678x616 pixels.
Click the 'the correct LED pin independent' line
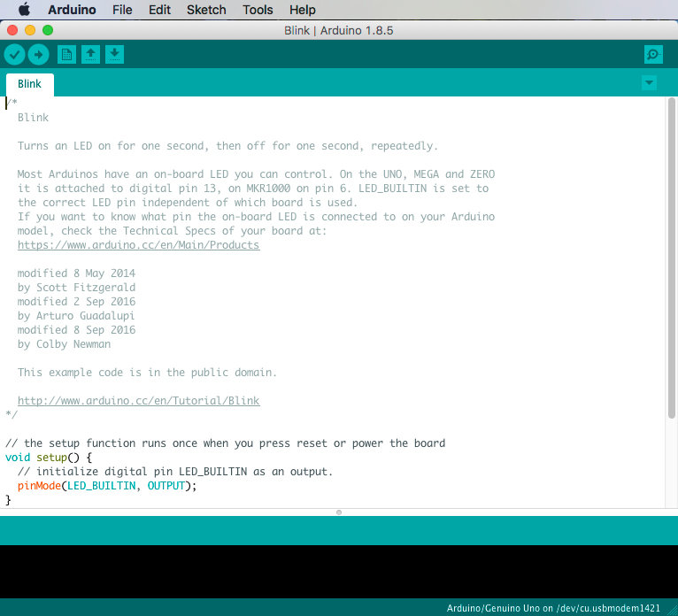click(188, 203)
